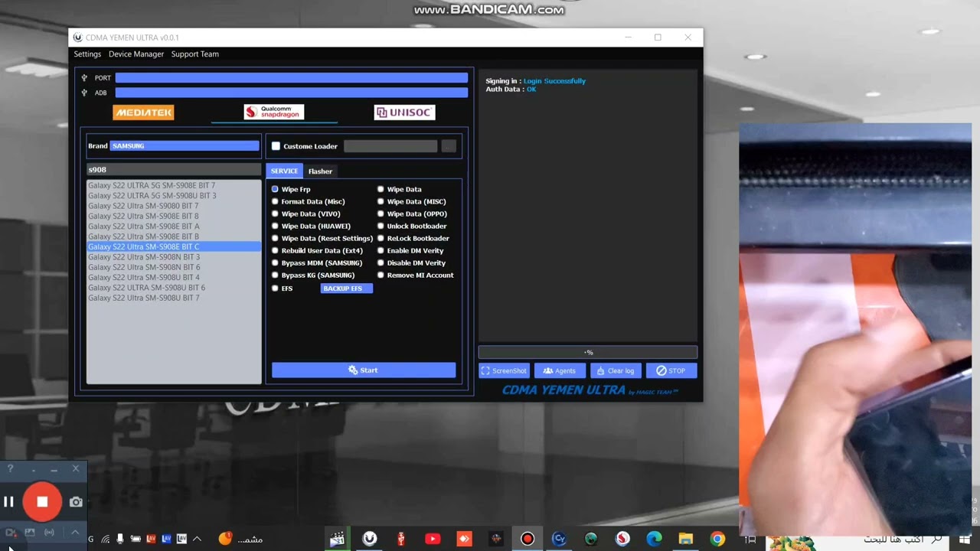
Task: Open the Support Team menu
Action: pos(195,54)
